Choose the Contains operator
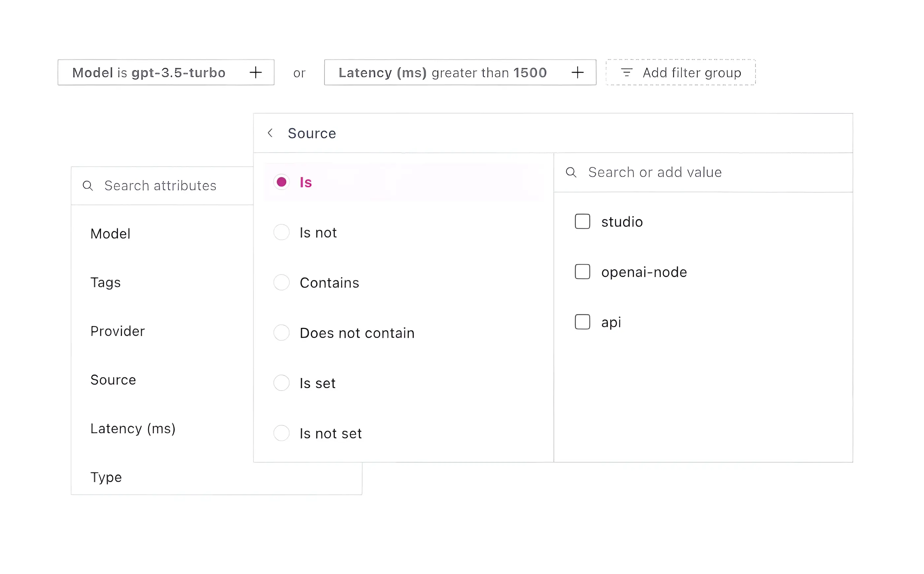This screenshot has width=924, height=574. [x=281, y=282]
